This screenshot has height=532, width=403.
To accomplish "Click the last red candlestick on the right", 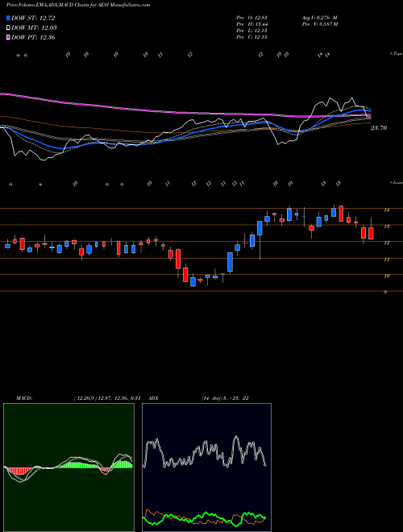I will point(371,233).
